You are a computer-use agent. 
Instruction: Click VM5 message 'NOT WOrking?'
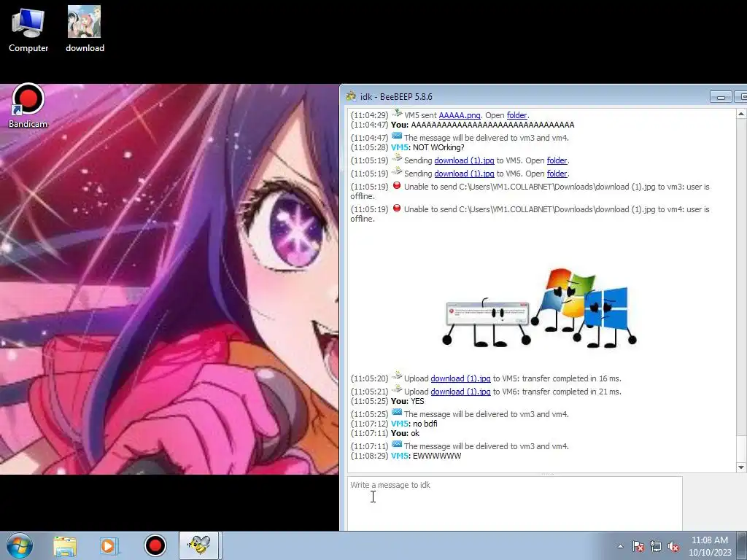tap(438, 147)
